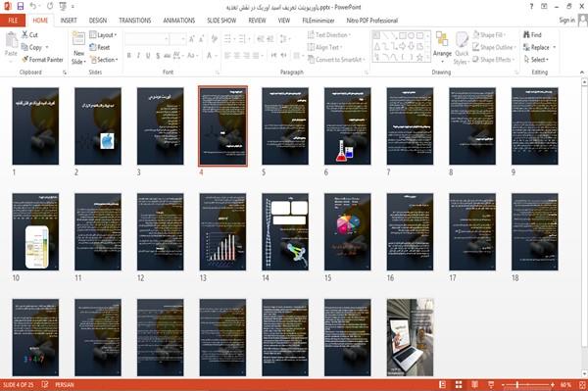This screenshot has height=391, width=588.
Task: Click the Find button
Action: [532, 35]
